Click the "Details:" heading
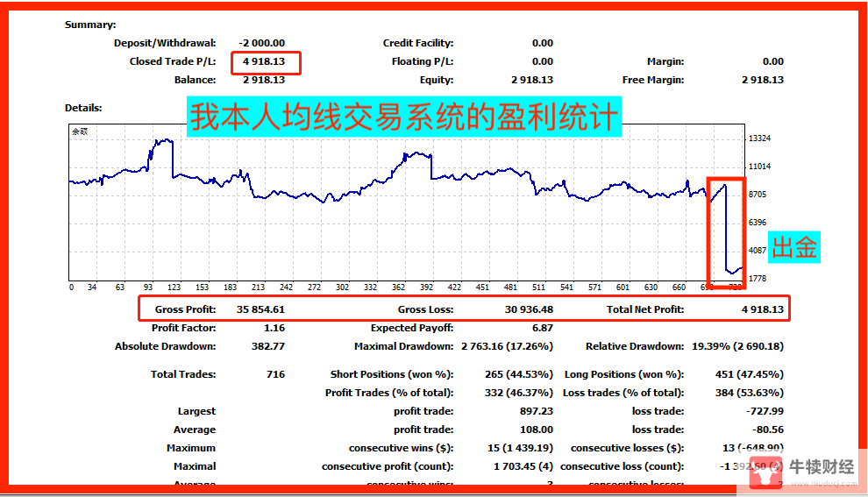868x497 pixels. click(83, 108)
